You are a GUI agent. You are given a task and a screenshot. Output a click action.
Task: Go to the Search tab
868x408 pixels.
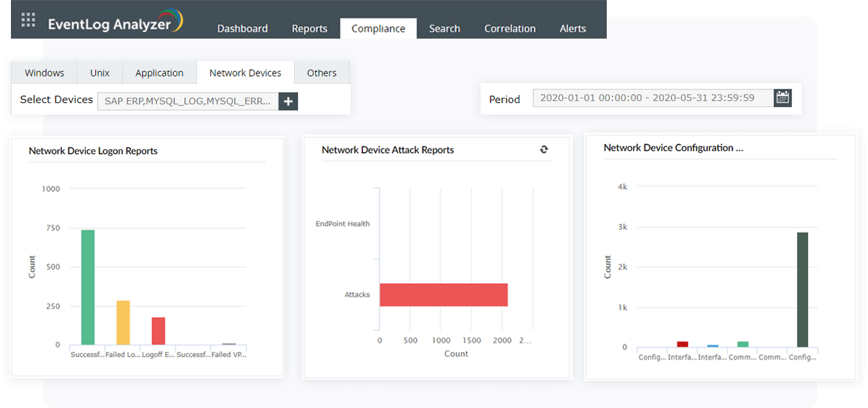click(x=444, y=28)
